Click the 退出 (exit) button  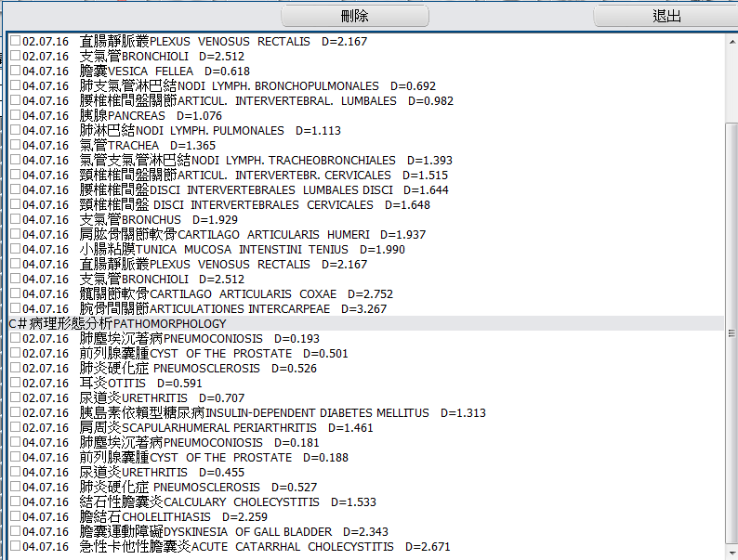pyautogui.click(x=666, y=16)
